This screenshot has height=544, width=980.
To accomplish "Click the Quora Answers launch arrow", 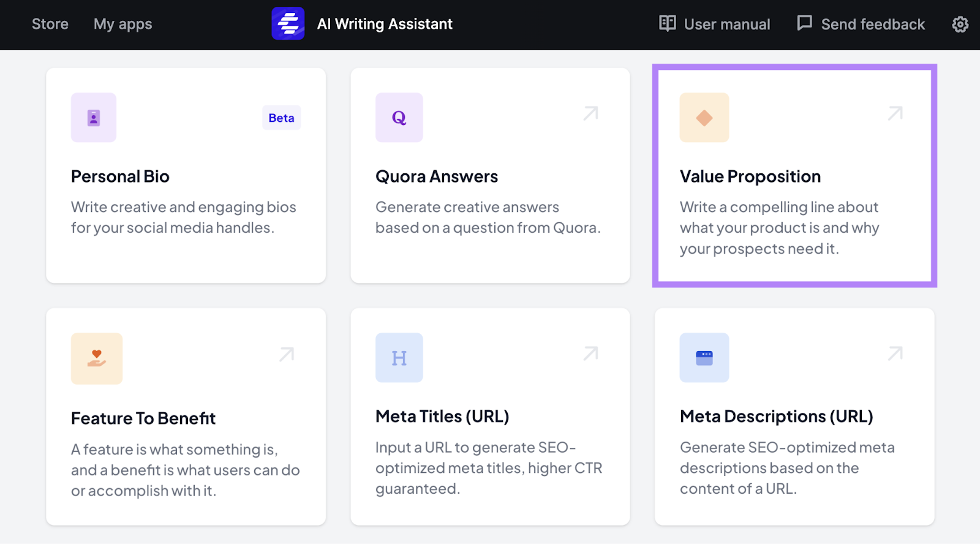I will point(590,113).
